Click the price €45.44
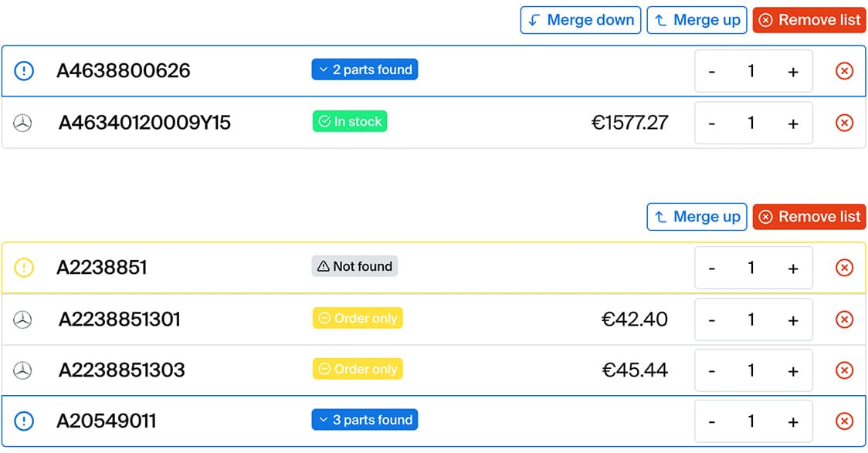The width and height of the screenshot is (868, 453). tap(635, 370)
